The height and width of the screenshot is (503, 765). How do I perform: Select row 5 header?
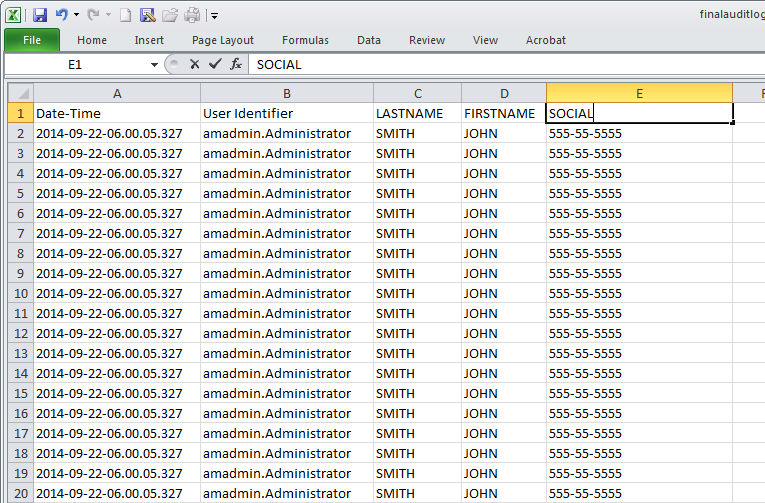pos(20,193)
